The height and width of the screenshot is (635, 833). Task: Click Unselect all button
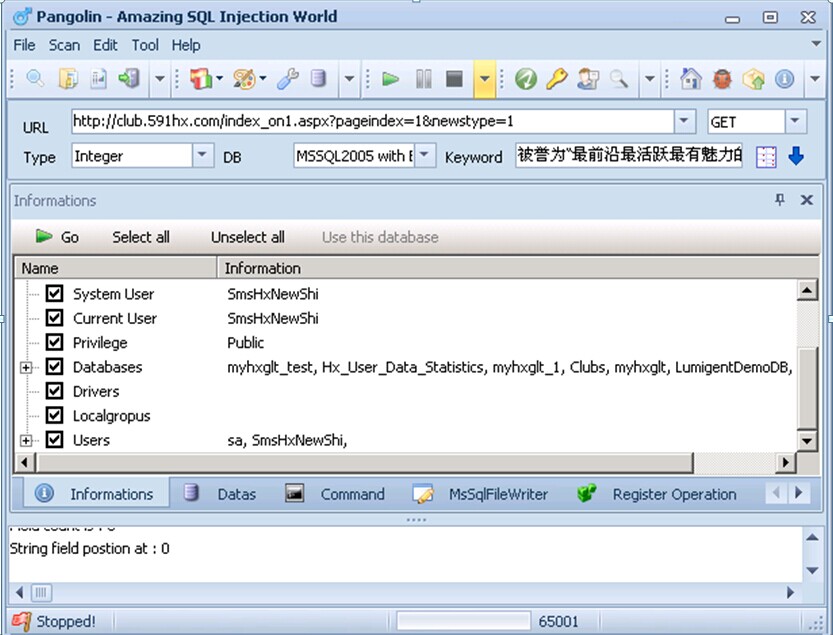(248, 237)
